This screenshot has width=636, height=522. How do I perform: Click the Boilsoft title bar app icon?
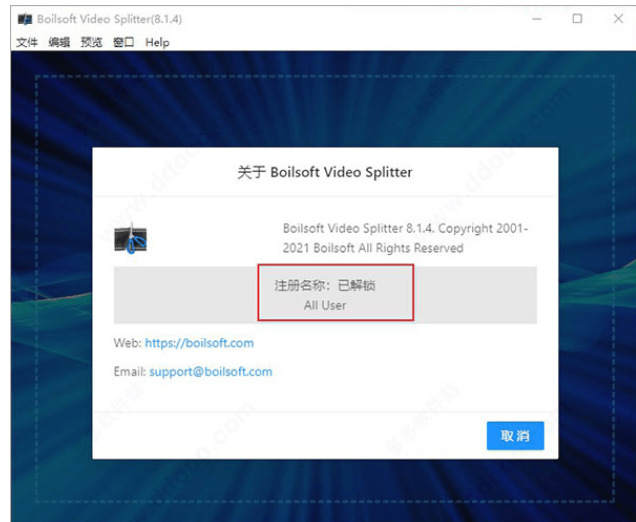point(25,19)
